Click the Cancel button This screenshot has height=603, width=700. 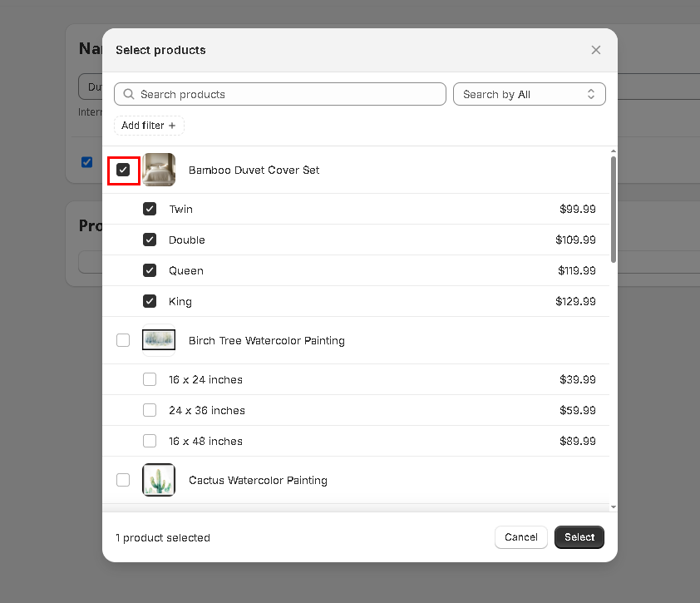(521, 537)
